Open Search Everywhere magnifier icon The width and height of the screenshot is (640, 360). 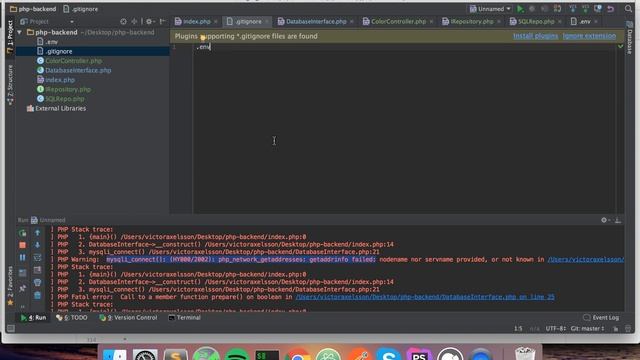(x=629, y=9)
